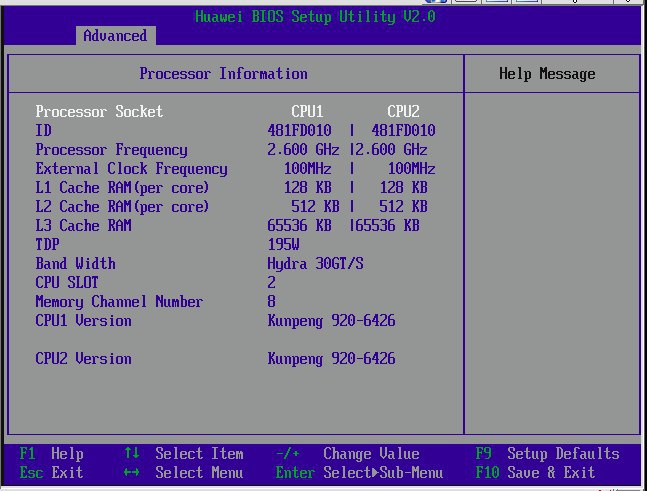The width and height of the screenshot is (647, 491).
Task: Select the Processor Socket row label
Action: coord(99,111)
